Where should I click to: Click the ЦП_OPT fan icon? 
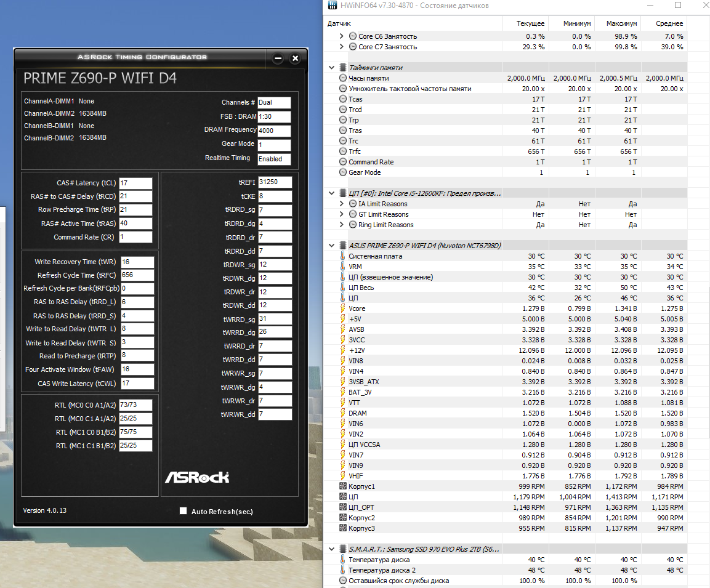(x=343, y=507)
